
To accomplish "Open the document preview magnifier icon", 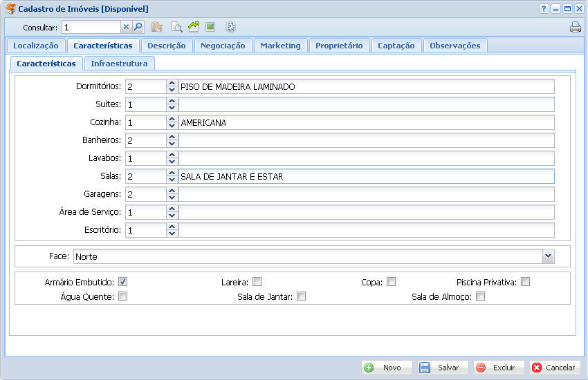I will click(x=176, y=27).
